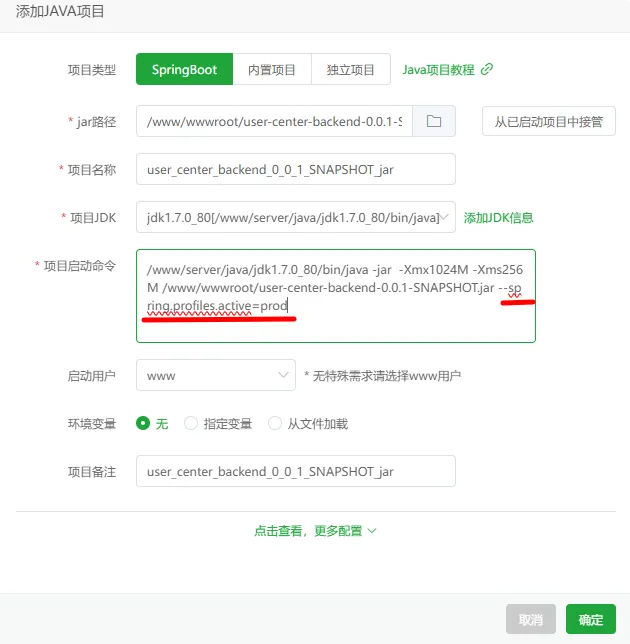The height and width of the screenshot is (644, 630).
Task: Click the 添加JDK信息 link
Action: (498, 217)
